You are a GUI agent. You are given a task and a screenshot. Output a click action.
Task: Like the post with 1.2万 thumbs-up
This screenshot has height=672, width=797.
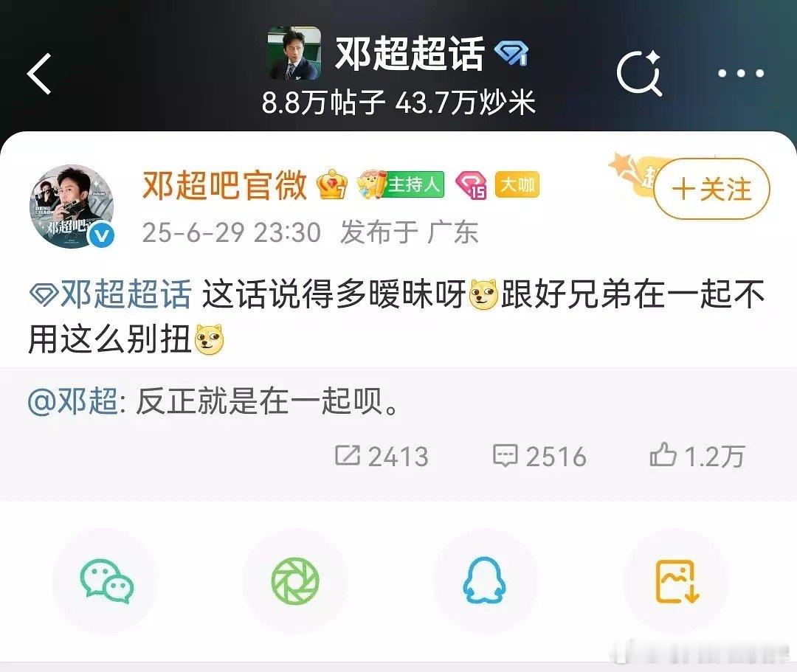(697, 456)
